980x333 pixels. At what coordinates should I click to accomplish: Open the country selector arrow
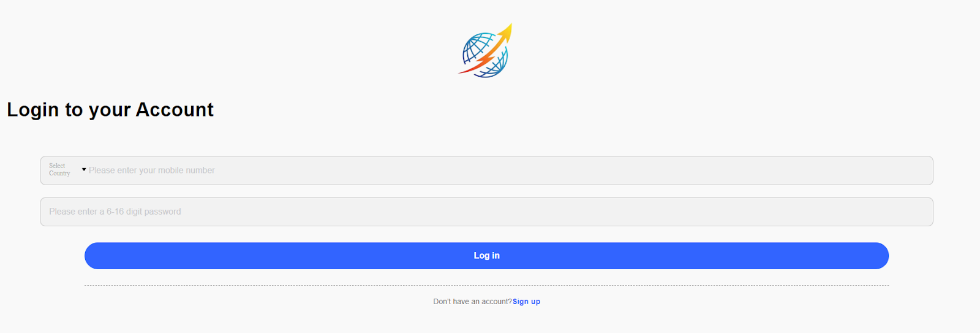pyautogui.click(x=84, y=169)
